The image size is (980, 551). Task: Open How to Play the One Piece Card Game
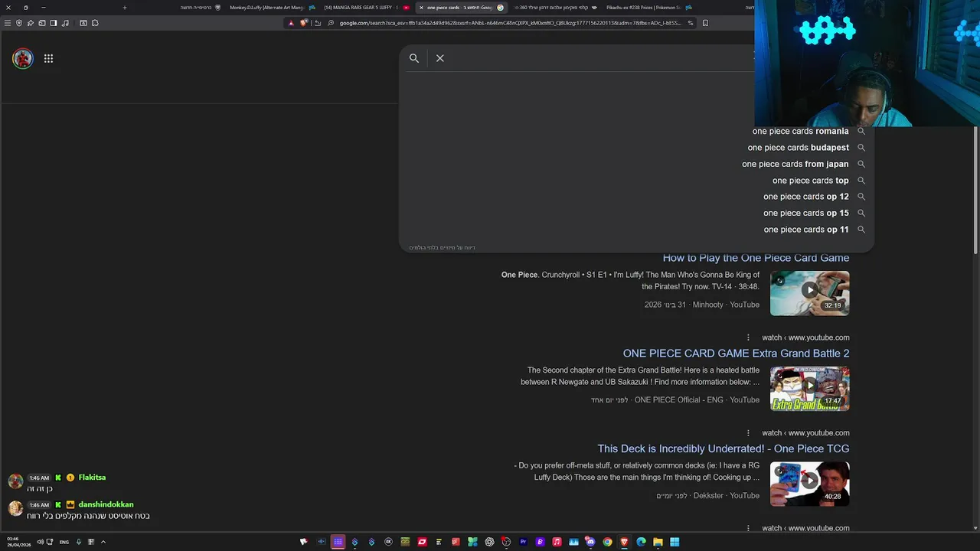tap(756, 258)
